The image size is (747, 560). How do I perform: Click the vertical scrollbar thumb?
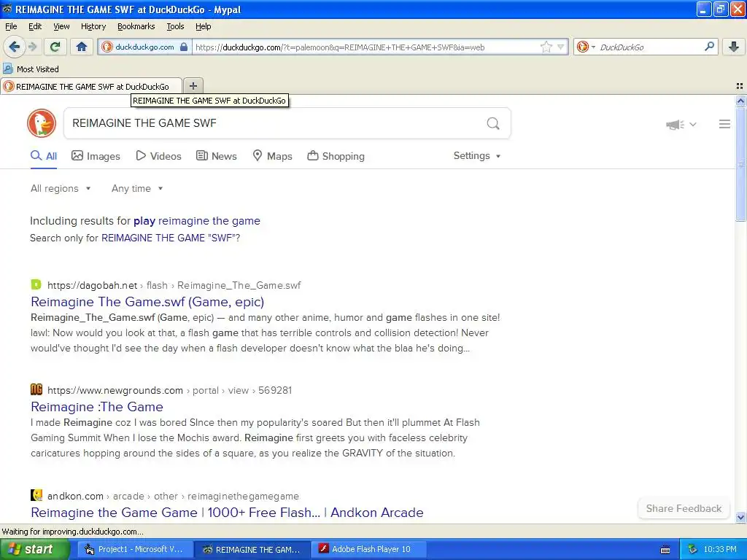coord(740,164)
